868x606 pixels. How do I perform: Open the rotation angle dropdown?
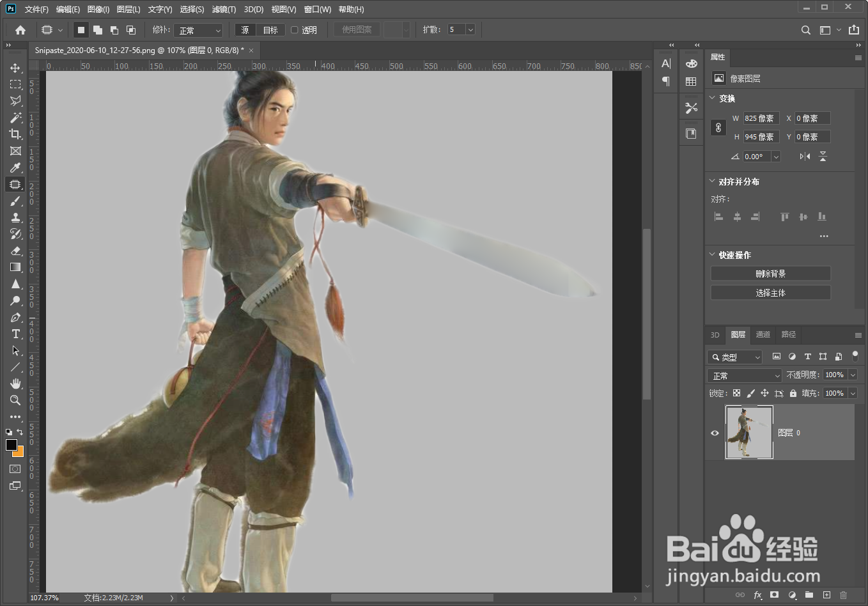[x=776, y=157]
